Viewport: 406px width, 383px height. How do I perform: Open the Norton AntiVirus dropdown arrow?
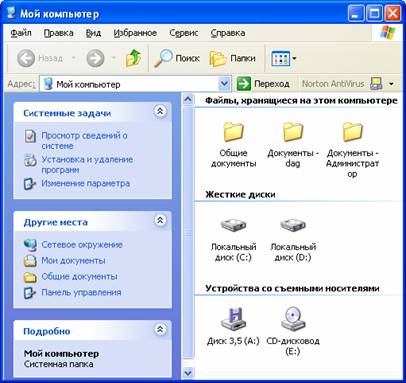[391, 84]
